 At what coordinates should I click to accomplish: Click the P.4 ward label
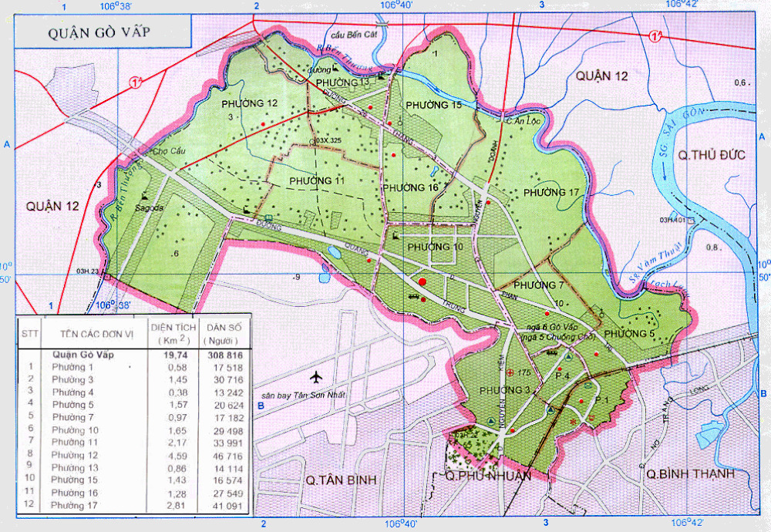(x=562, y=375)
